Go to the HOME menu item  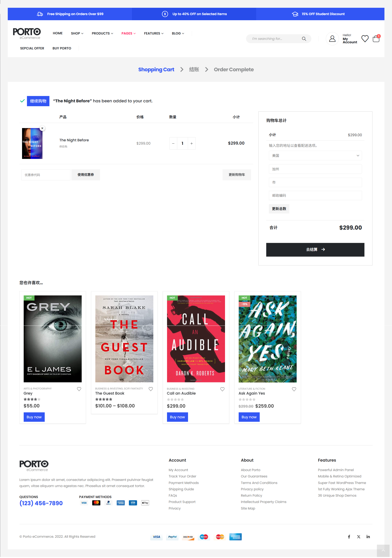58,33
